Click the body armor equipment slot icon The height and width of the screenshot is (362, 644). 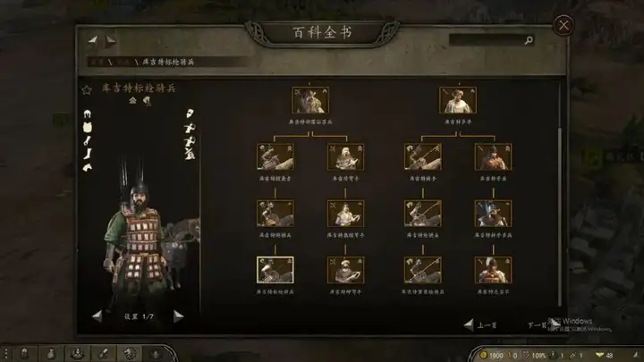(87, 127)
